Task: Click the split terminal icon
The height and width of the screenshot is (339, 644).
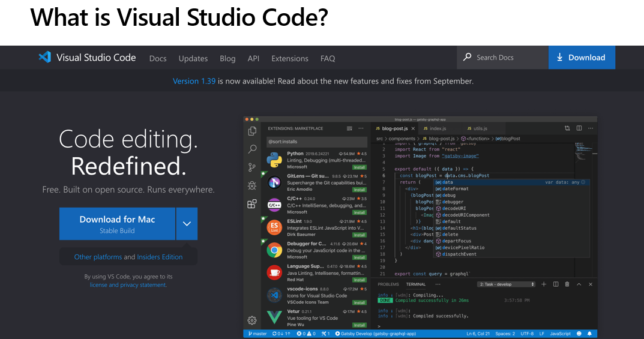Action: point(556,284)
